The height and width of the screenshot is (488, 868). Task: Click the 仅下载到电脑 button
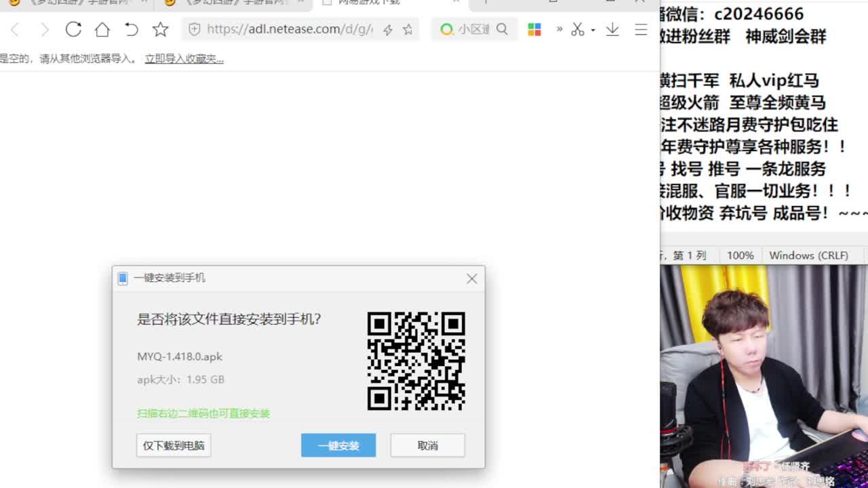click(x=174, y=445)
